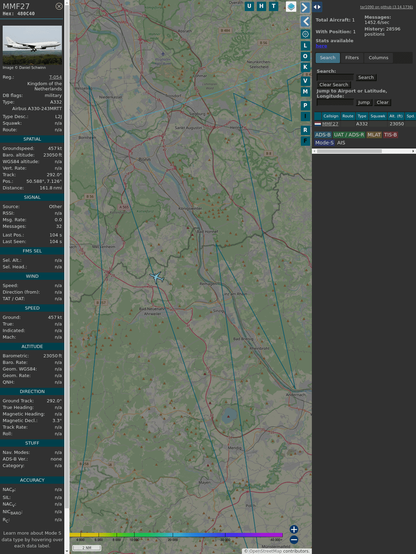This screenshot has height=554, width=416.
Task: Click the Netherlands flag in MMF27 row
Action: (x=318, y=124)
